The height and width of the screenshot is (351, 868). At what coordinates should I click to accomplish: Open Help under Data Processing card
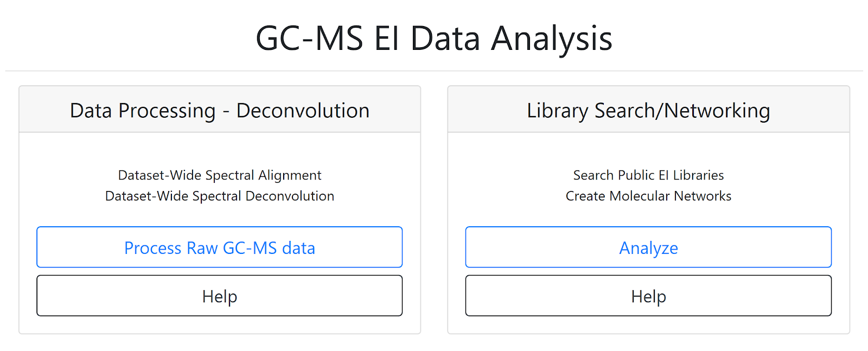[219, 296]
